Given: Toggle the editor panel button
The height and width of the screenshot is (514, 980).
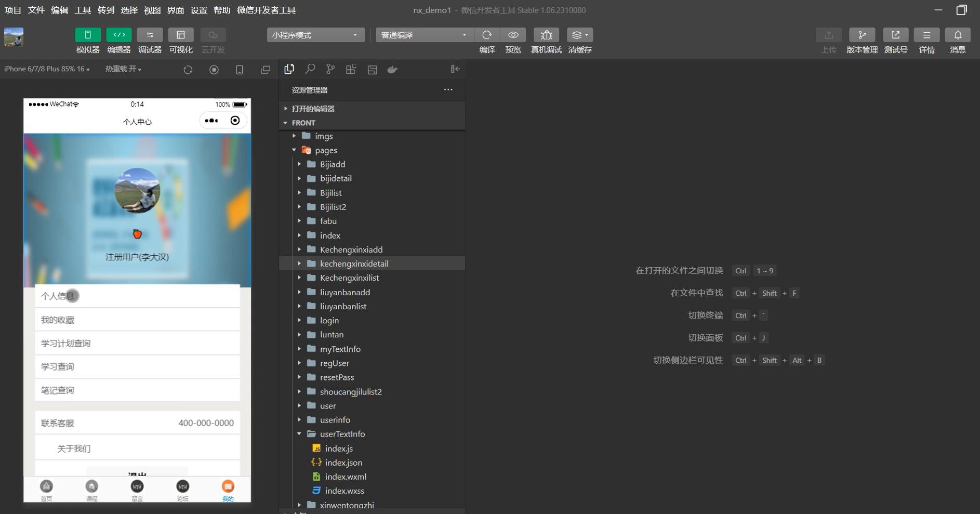Looking at the screenshot, I should click(x=119, y=35).
